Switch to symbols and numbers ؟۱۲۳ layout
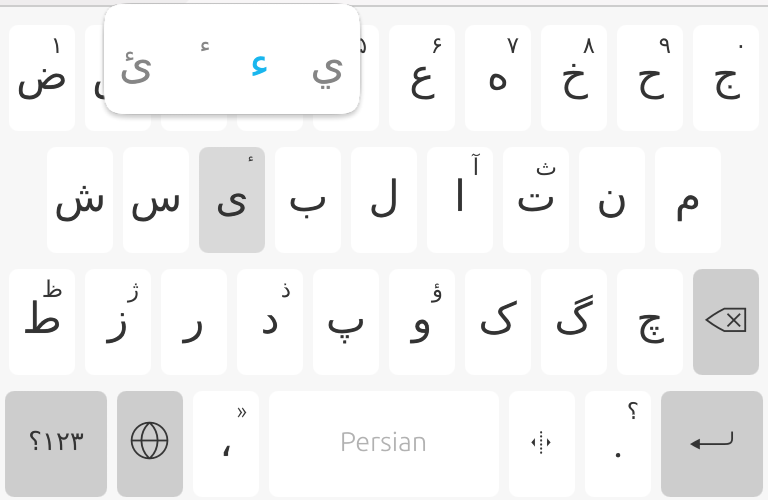Screen dimensions: 768x500 [56, 444]
